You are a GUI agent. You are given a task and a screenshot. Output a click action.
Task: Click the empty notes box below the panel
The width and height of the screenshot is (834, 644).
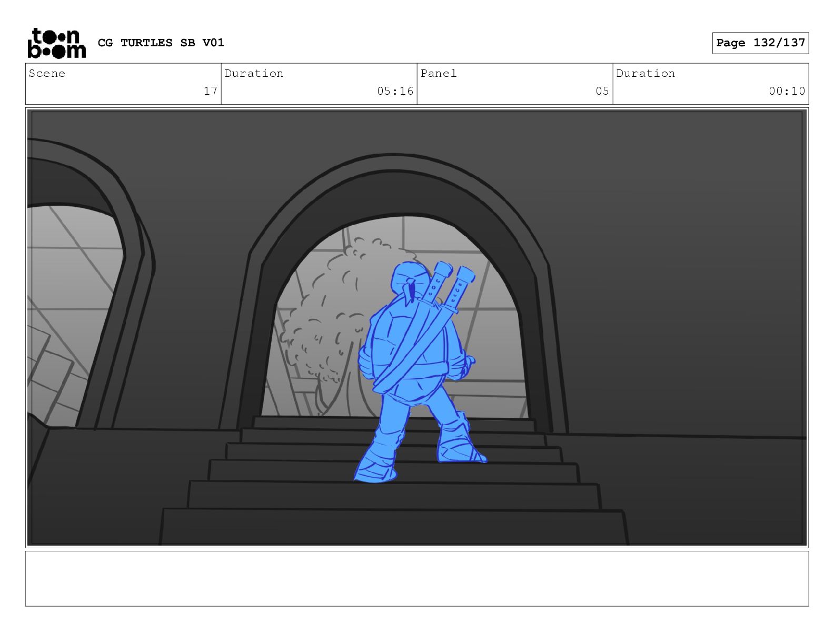417,579
